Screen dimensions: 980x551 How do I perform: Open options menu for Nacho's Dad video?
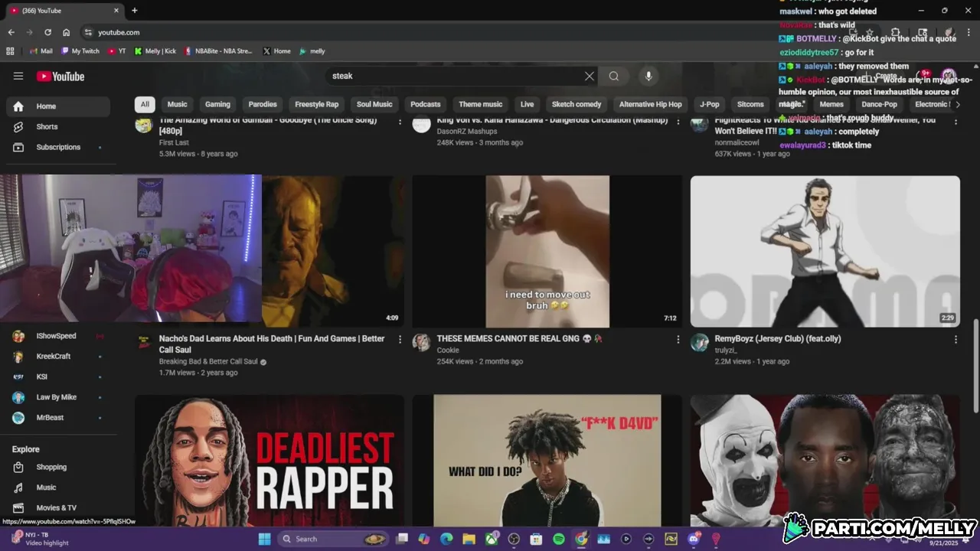click(400, 339)
